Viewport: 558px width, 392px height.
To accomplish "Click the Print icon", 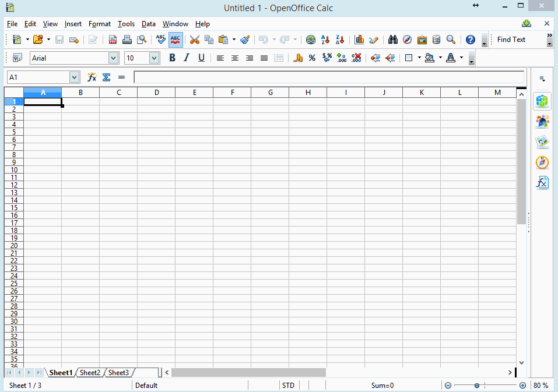I will tap(127, 40).
